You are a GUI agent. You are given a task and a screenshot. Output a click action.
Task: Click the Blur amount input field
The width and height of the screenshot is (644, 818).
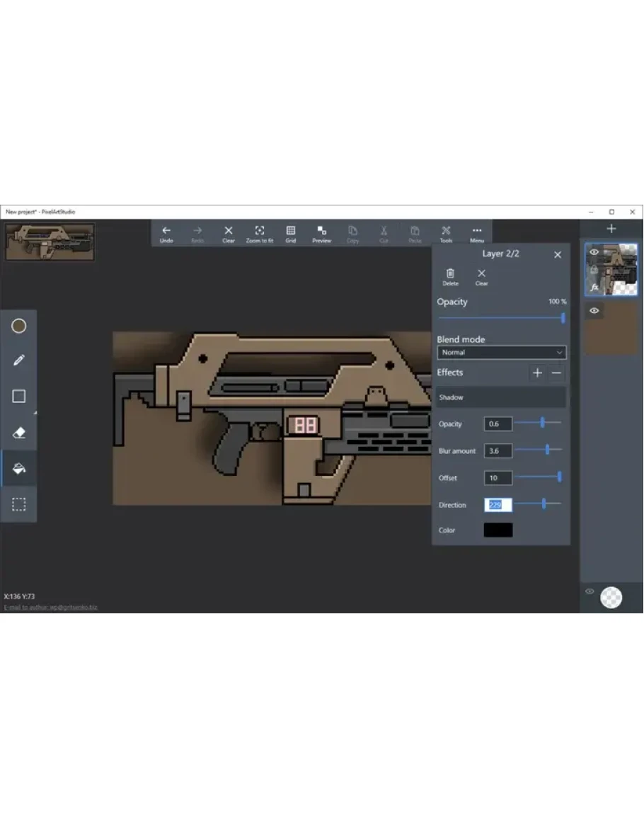498,451
